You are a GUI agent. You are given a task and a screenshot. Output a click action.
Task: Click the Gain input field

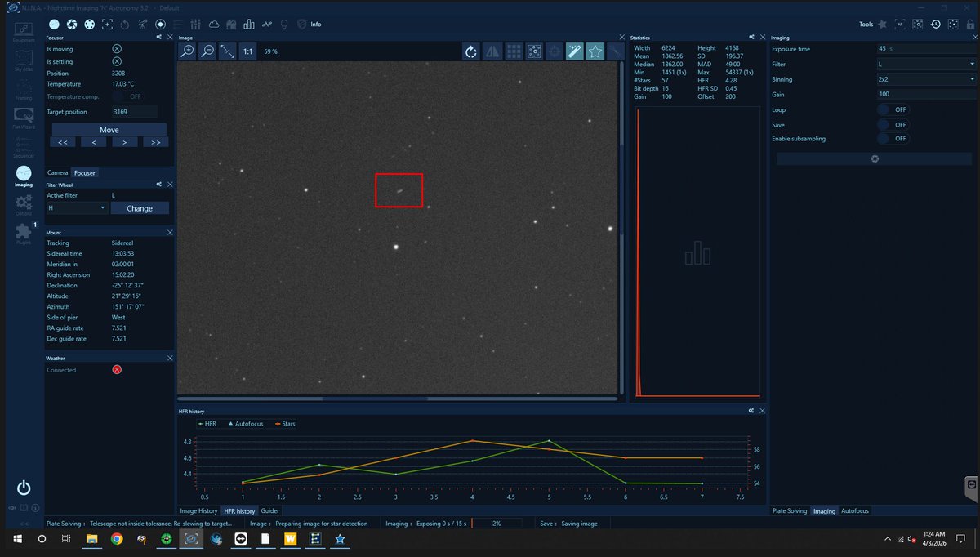pos(926,95)
